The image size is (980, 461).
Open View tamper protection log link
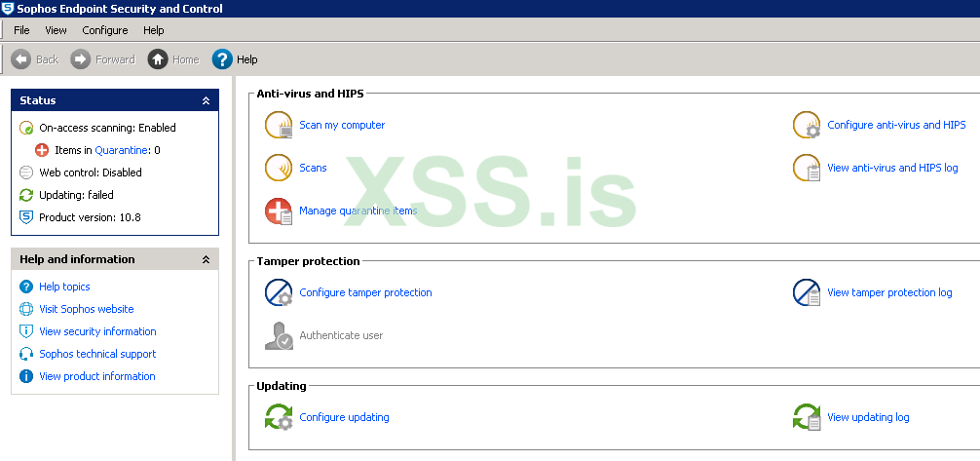tap(889, 292)
